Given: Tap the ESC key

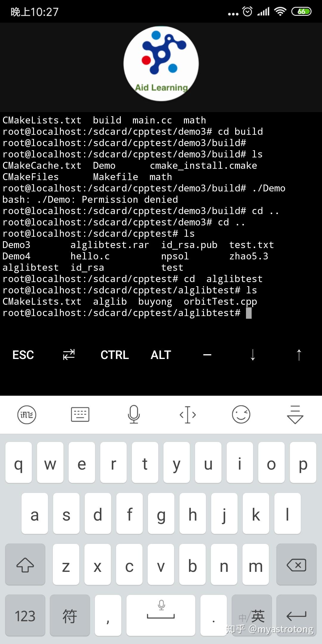Looking at the screenshot, I should (x=23, y=355).
